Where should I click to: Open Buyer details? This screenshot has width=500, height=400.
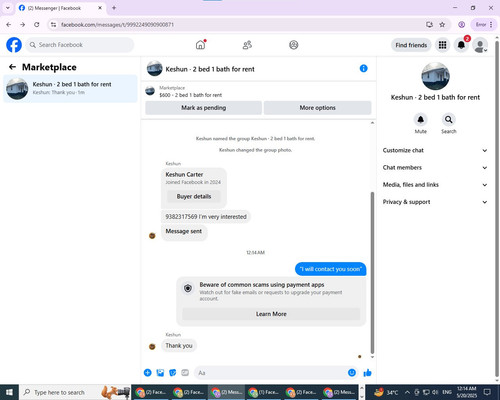click(194, 196)
